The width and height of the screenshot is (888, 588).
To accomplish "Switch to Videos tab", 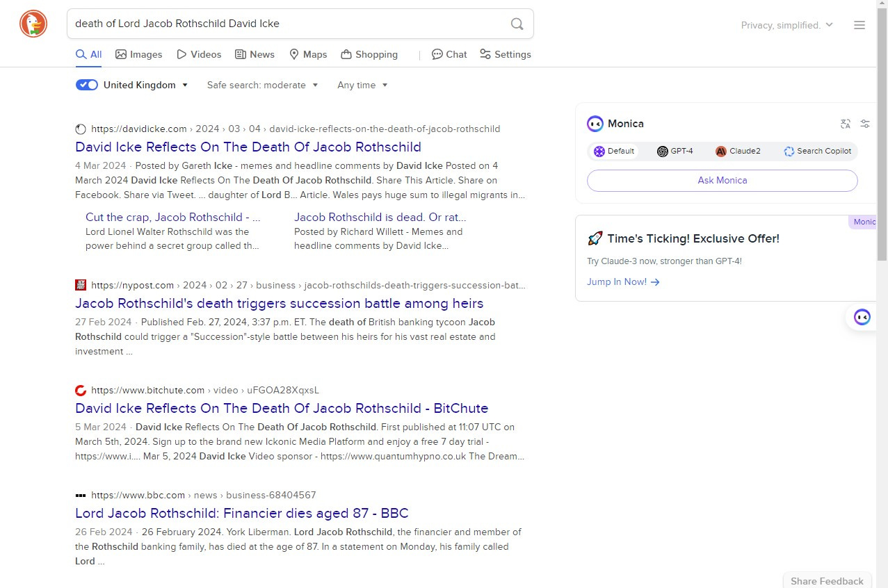I will point(199,54).
